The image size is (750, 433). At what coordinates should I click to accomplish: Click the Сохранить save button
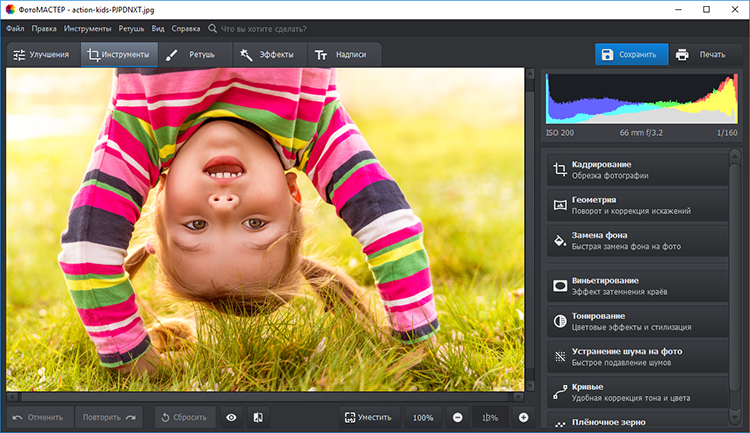coord(632,55)
